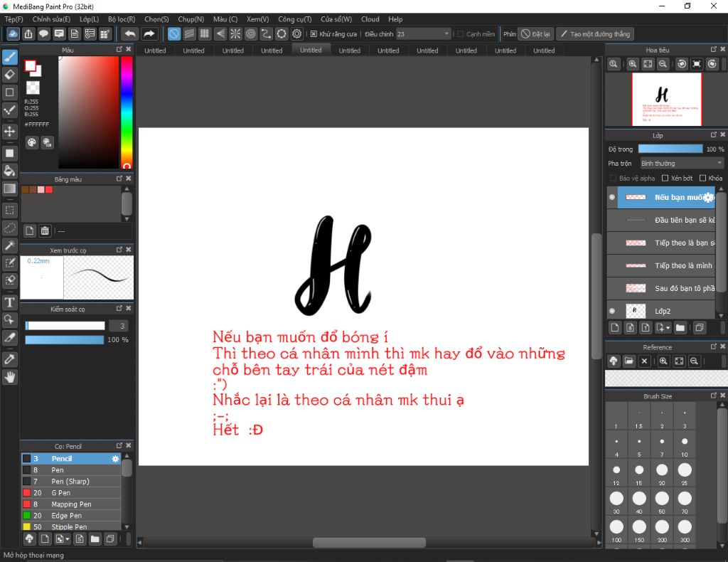
Task: Click the brush size slider in Kiểm soát cọ
Action: (x=65, y=326)
